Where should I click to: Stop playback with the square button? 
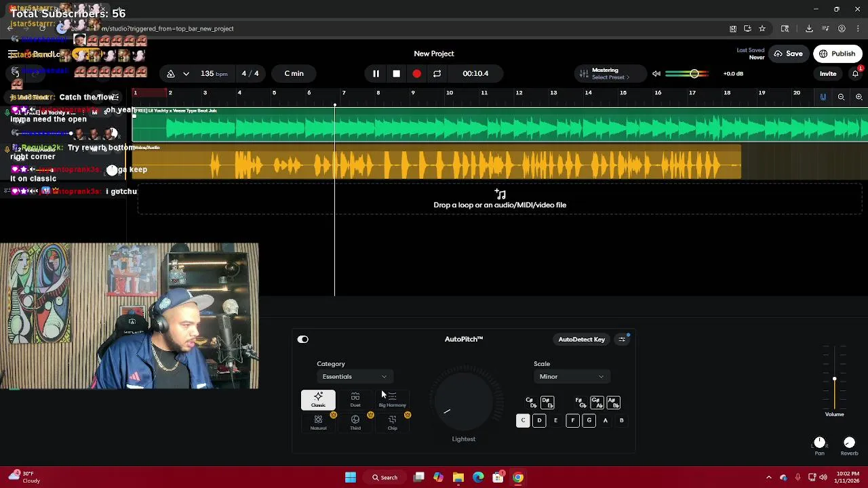click(x=396, y=73)
